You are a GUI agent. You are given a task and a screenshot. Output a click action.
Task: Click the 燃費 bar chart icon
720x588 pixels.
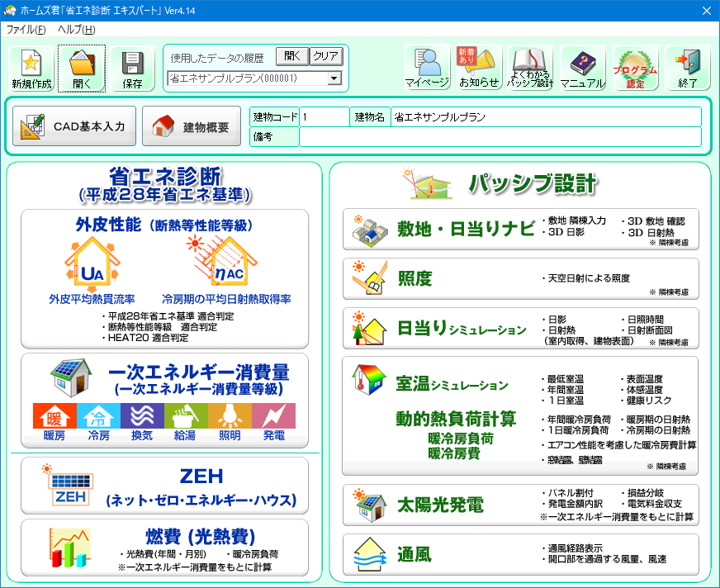tap(69, 548)
